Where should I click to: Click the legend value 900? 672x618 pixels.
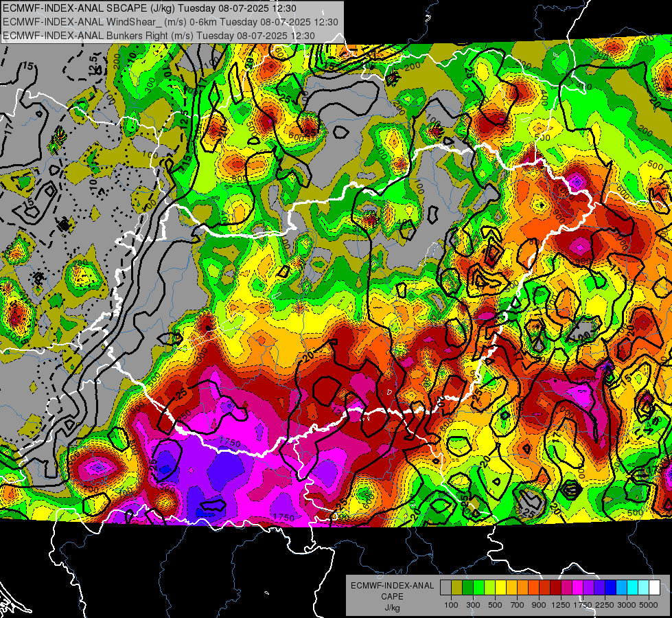(539, 605)
